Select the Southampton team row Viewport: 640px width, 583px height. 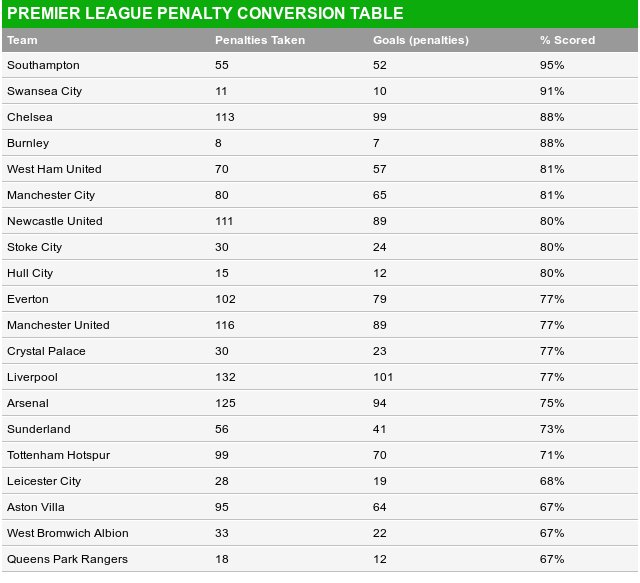click(x=320, y=65)
